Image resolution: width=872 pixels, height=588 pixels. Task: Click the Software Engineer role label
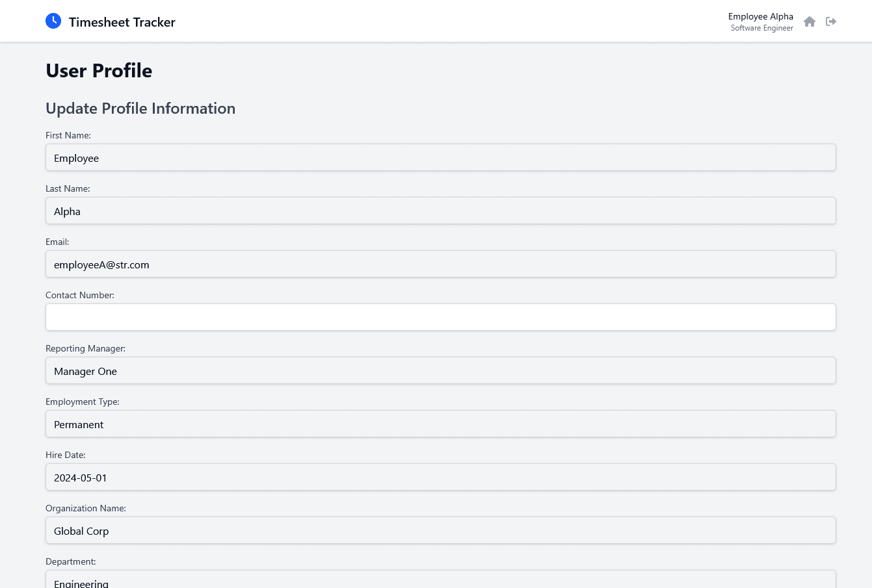[762, 28]
